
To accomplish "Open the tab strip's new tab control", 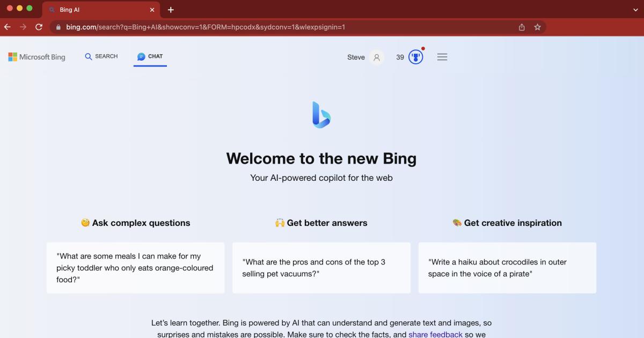I will (x=171, y=10).
